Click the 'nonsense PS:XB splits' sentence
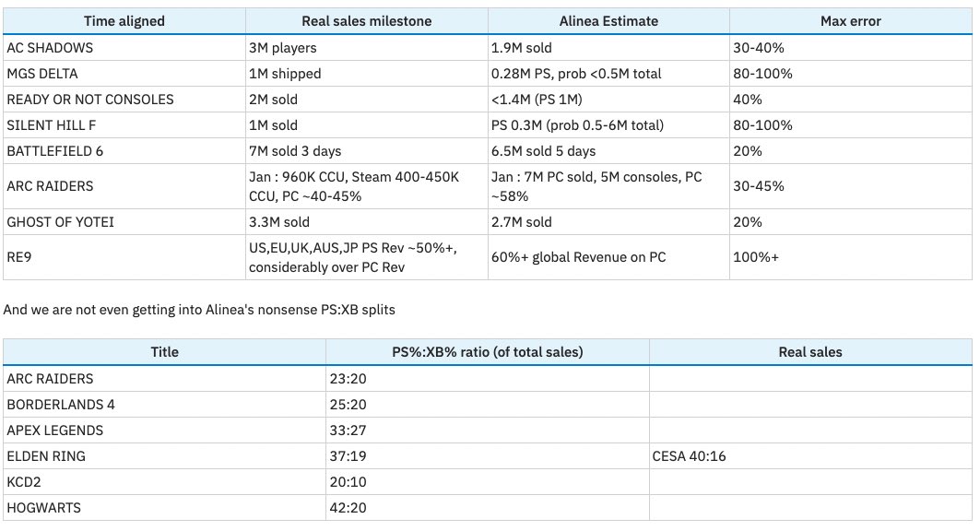The width and height of the screenshot is (980, 531). pyautogui.click(x=199, y=310)
